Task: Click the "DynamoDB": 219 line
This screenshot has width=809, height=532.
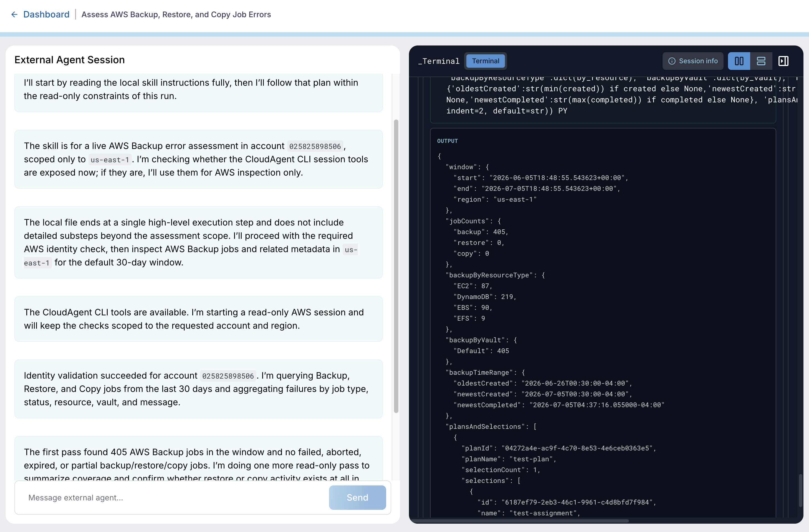Action: point(485,297)
